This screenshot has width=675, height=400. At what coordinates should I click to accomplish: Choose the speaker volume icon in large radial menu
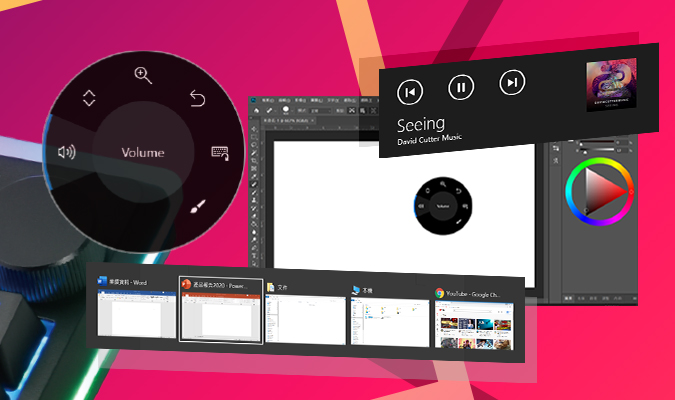tap(67, 152)
